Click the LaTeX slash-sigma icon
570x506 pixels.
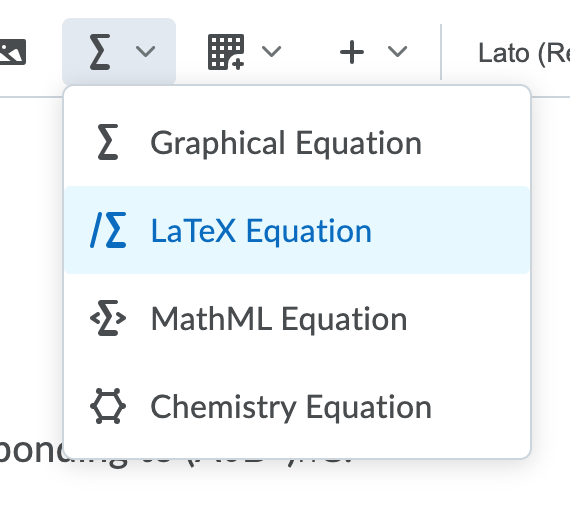point(108,230)
